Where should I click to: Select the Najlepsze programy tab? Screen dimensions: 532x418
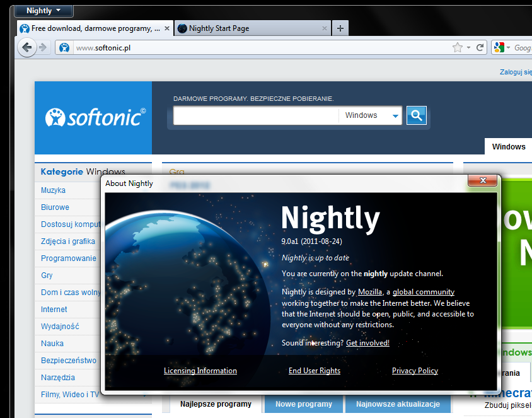point(216,404)
